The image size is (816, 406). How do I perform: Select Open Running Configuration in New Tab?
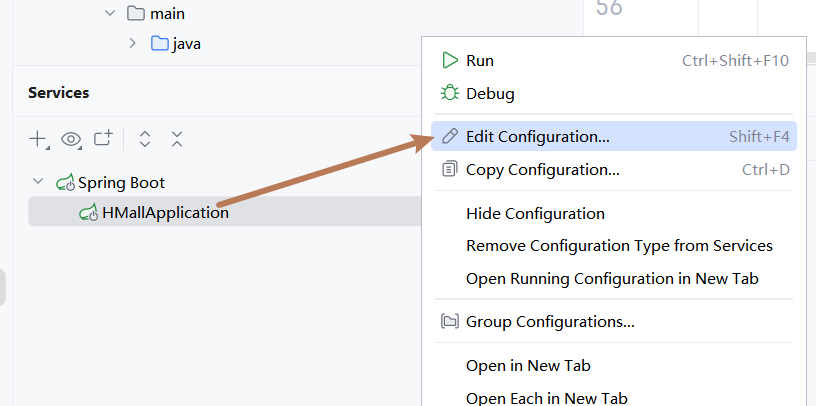click(x=612, y=279)
